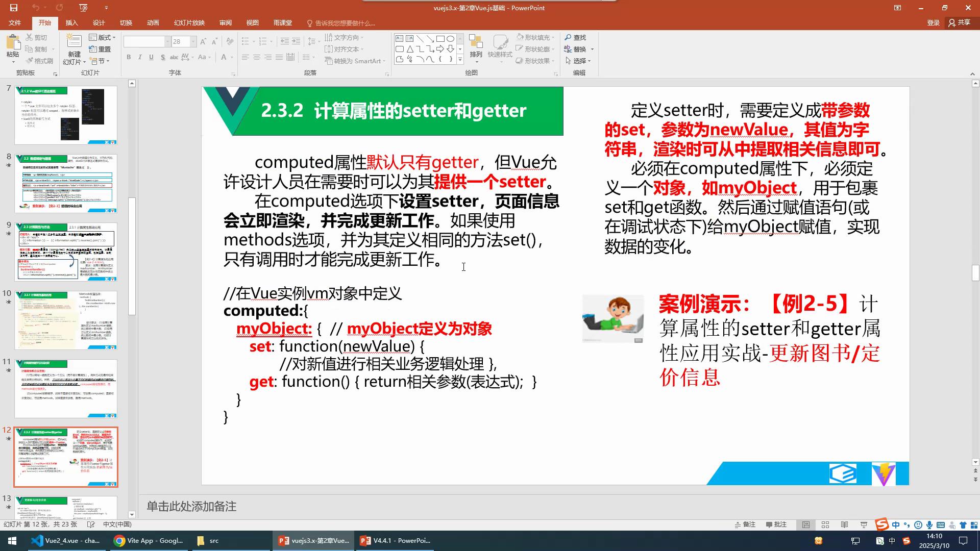The image size is (980, 551).
Task: Toggle the Notes (备注) pane
Action: [745, 524]
